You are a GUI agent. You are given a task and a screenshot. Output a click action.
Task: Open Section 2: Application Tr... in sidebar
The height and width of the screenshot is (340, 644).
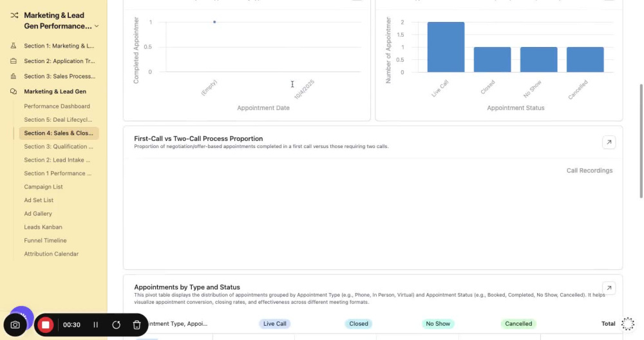point(59,61)
